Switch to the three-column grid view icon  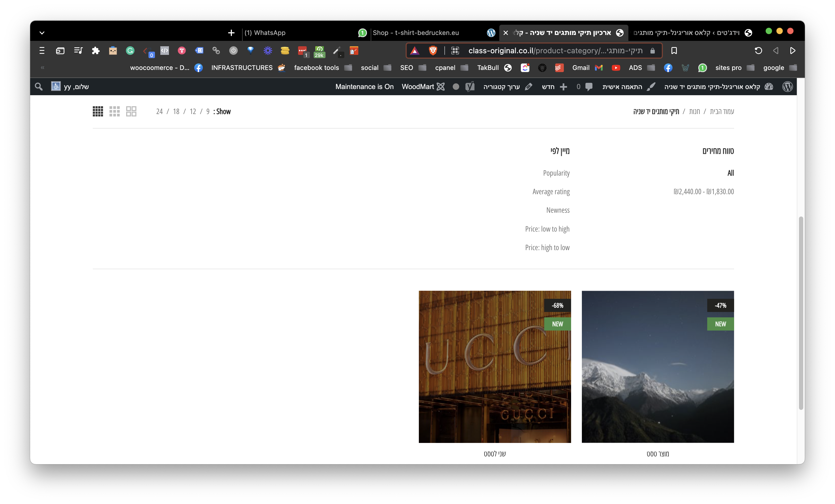pyautogui.click(x=115, y=111)
